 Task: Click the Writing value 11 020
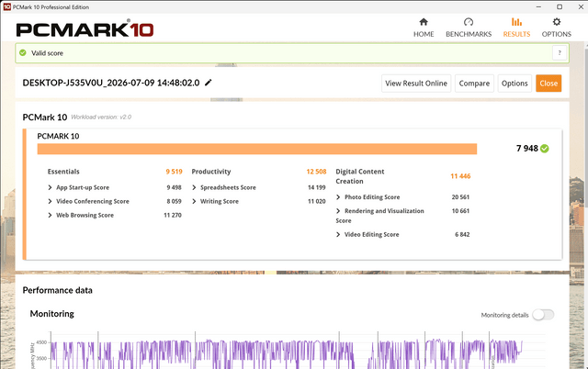click(x=316, y=201)
